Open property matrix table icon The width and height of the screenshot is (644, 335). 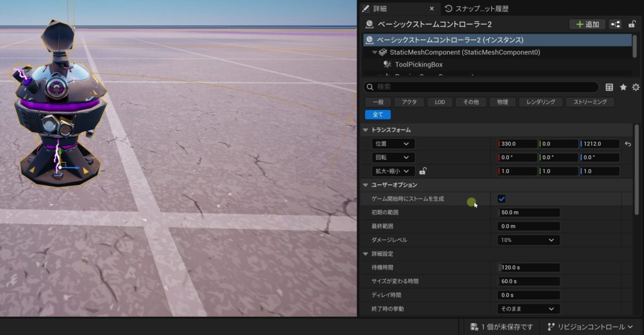coord(609,87)
